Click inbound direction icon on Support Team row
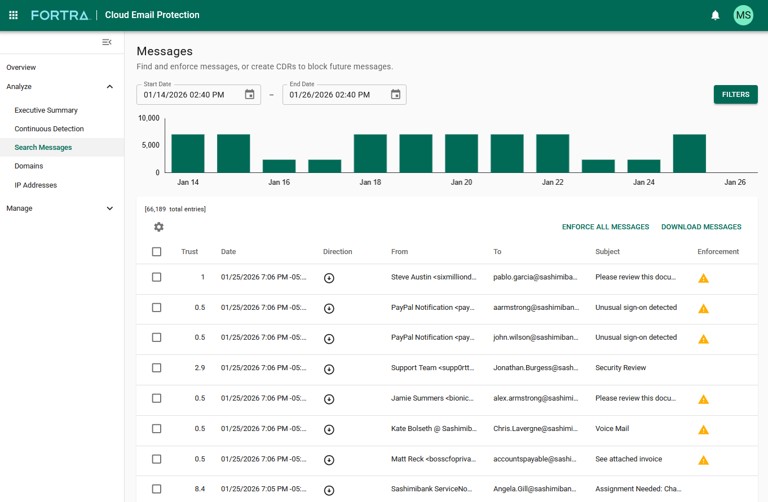 coord(329,369)
